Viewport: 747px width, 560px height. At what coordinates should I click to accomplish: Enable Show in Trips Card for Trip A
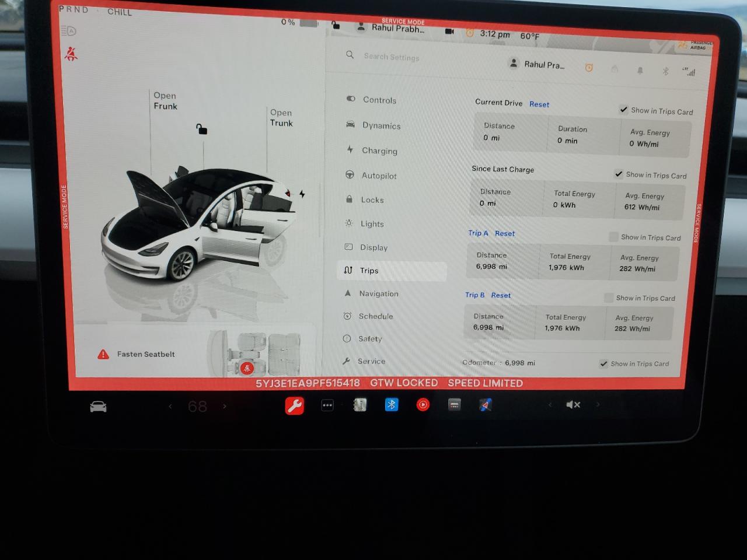point(613,237)
